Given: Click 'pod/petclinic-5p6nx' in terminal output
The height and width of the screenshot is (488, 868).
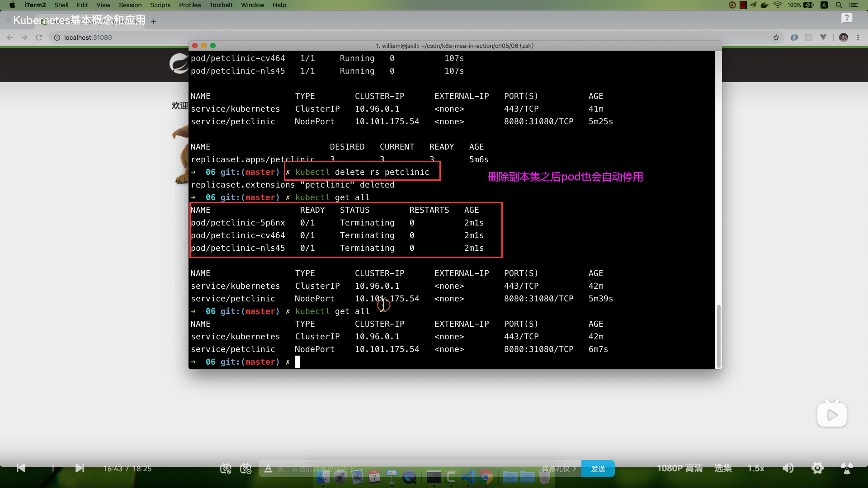Looking at the screenshot, I should 238,223.
